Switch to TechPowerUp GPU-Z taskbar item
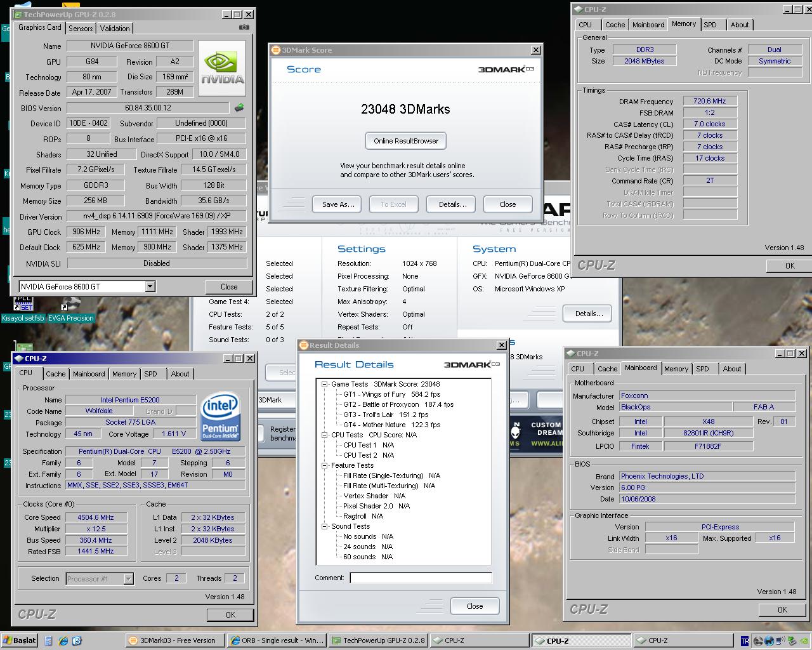This screenshot has height=650, width=812. pos(379,640)
